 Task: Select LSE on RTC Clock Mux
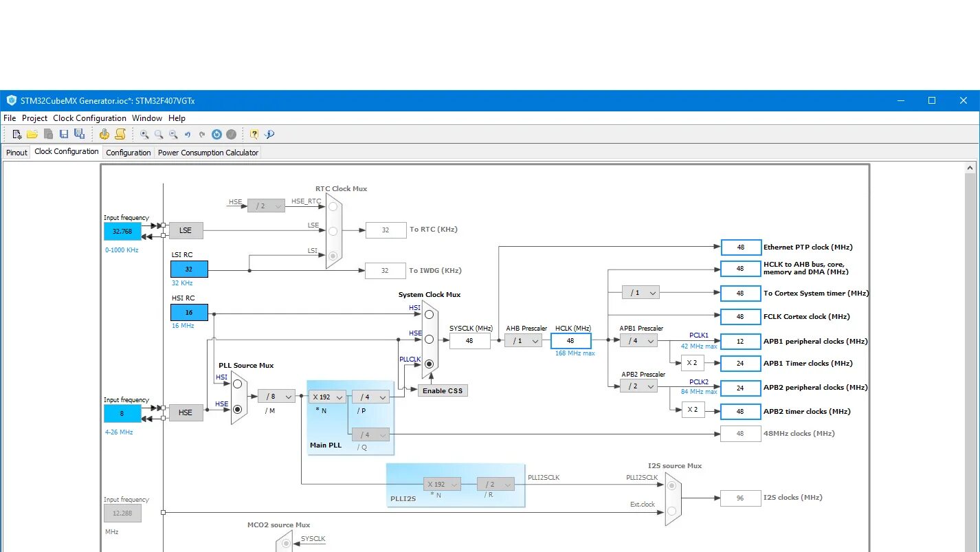(x=333, y=230)
